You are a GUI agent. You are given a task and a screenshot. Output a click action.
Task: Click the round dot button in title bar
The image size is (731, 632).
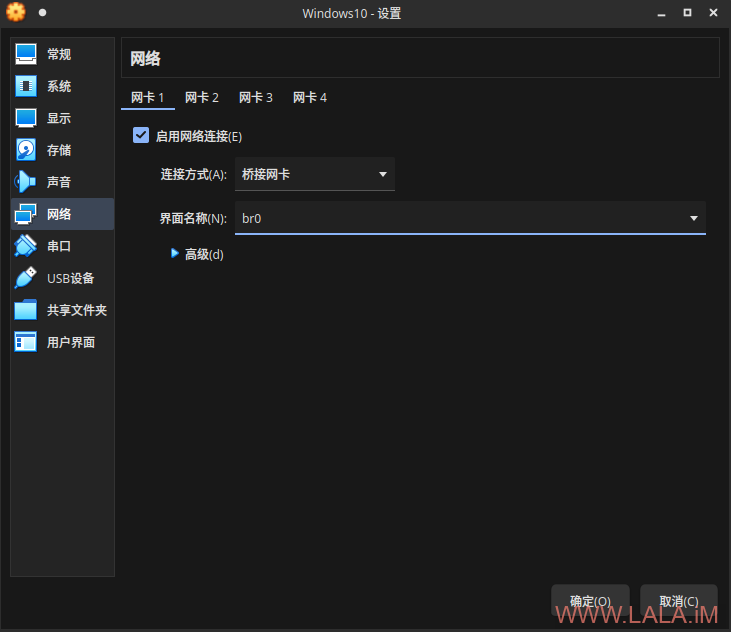coord(42,13)
